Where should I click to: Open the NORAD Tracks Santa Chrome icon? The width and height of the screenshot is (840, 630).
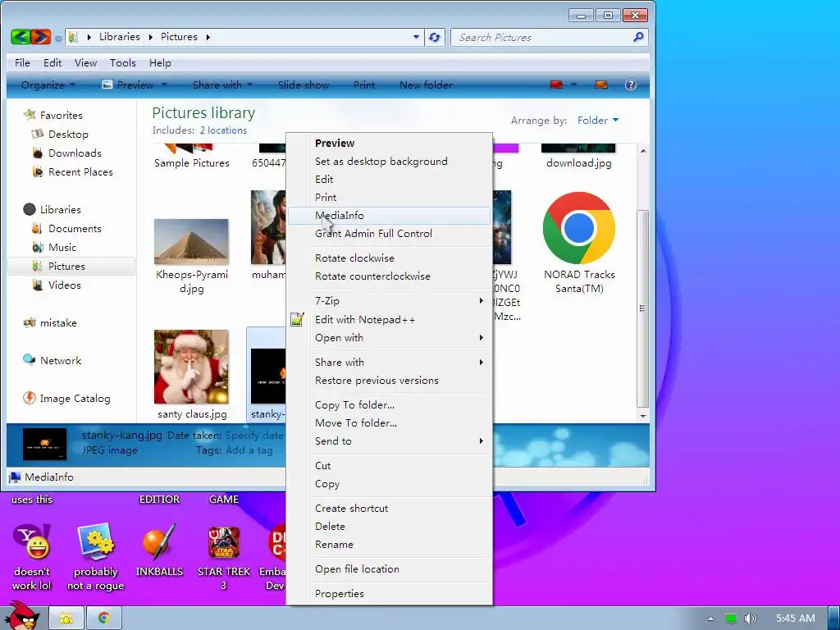click(578, 228)
